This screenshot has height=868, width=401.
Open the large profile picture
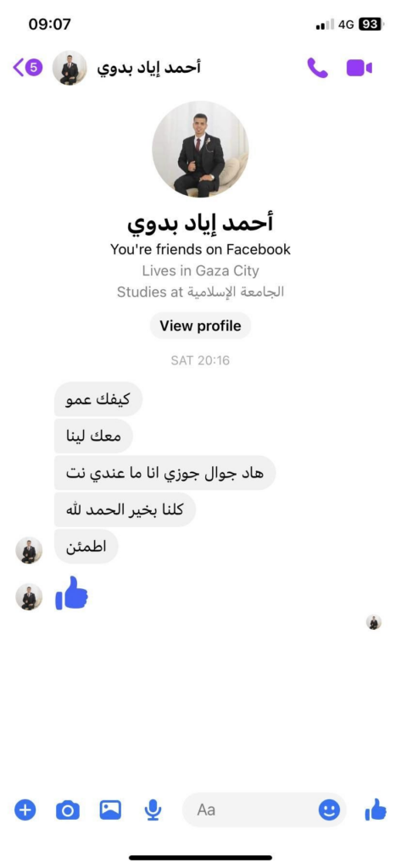[x=200, y=149]
